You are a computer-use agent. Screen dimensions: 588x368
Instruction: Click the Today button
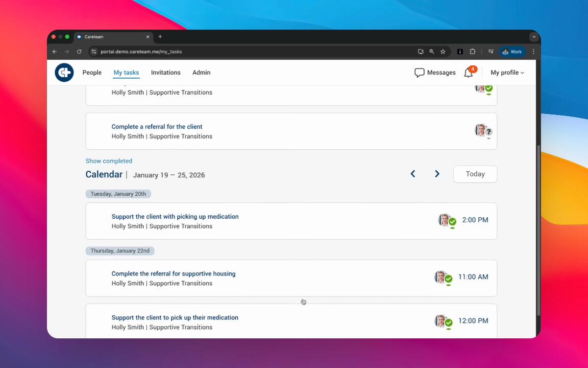(475, 174)
